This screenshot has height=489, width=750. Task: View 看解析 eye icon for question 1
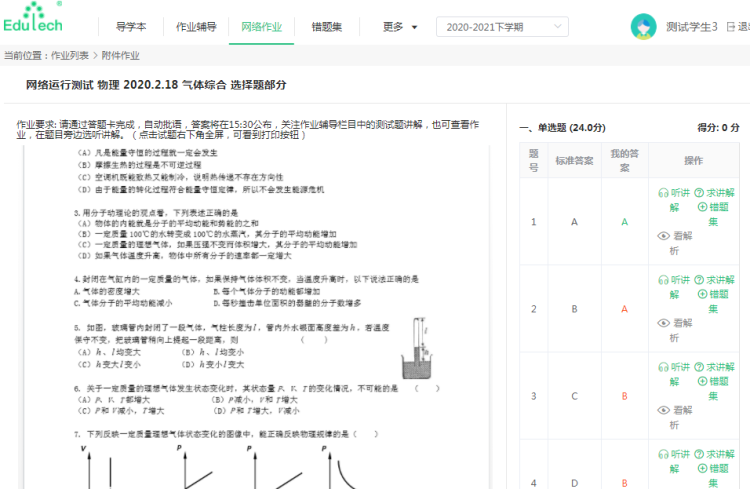point(675,236)
